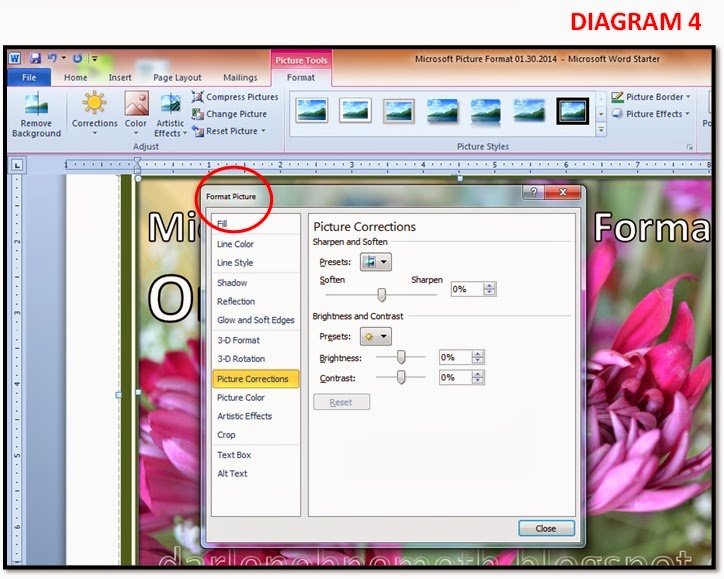The image size is (724, 579).
Task: Click the Close button in Format Picture dialog
Action: click(546, 529)
